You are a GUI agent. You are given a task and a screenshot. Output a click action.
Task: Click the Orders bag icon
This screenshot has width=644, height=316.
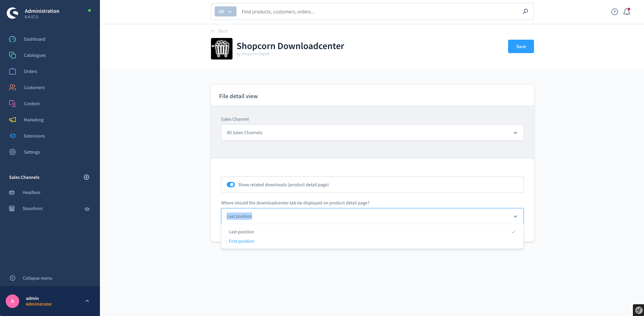pyautogui.click(x=12, y=71)
